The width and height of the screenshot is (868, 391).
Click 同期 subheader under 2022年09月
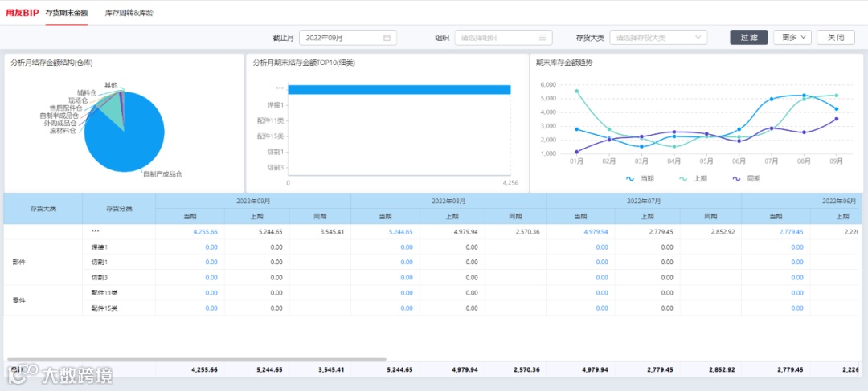320,216
